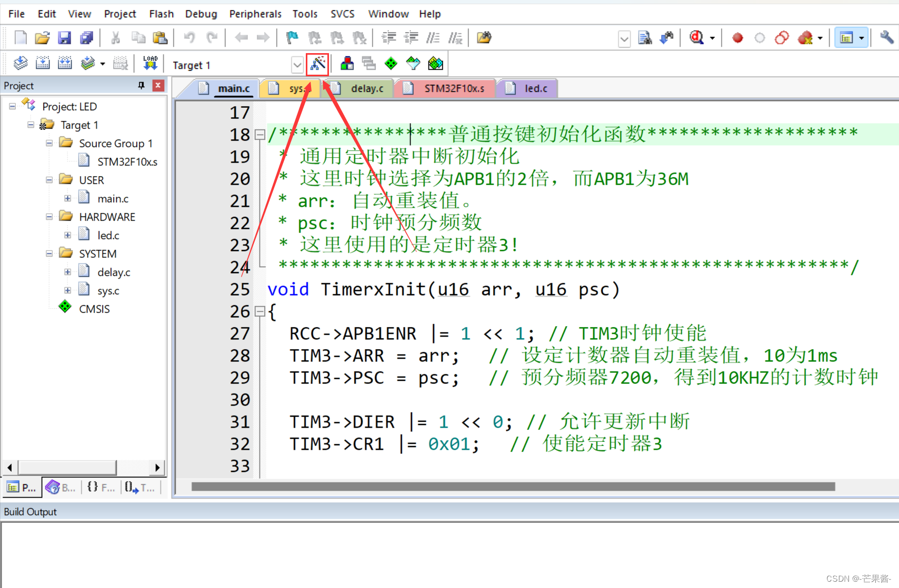Click the LOAD icon to download to flash
Image resolution: width=899 pixels, height=588 pixels.
[150, 63]
